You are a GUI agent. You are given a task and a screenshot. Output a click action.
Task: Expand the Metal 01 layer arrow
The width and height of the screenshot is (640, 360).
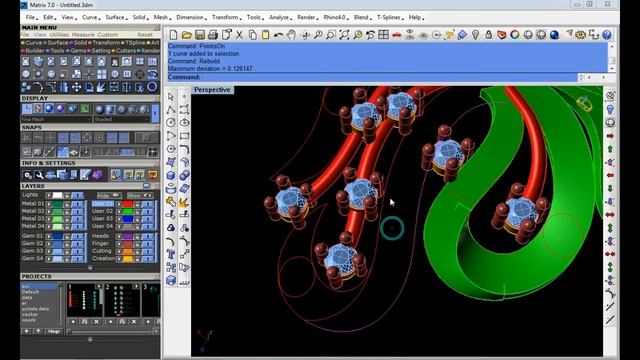(49, 204)
